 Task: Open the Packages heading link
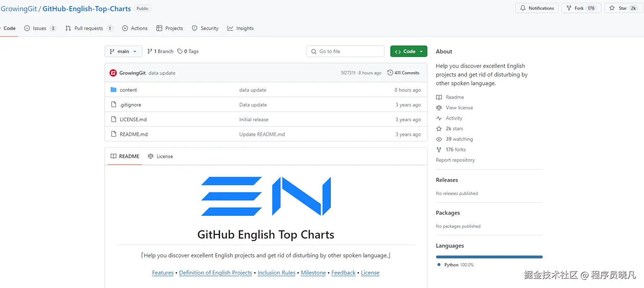pyautogui.click(x=448, y=213)
